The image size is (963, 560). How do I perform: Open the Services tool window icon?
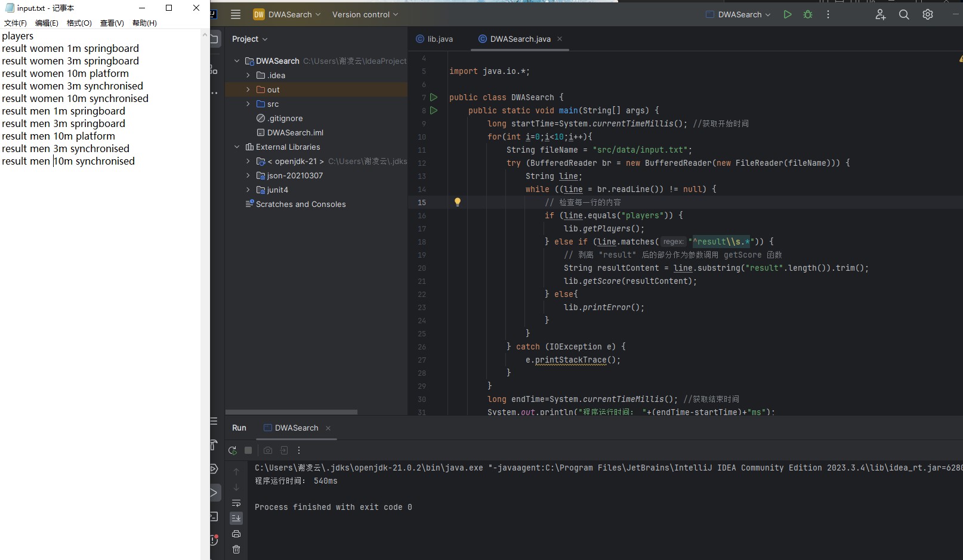[x=214, y=469]
